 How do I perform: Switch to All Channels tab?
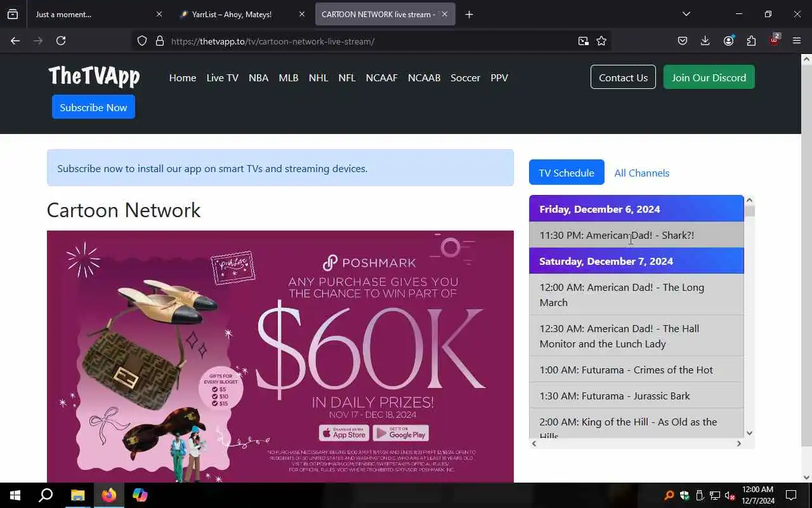point(641,173)
